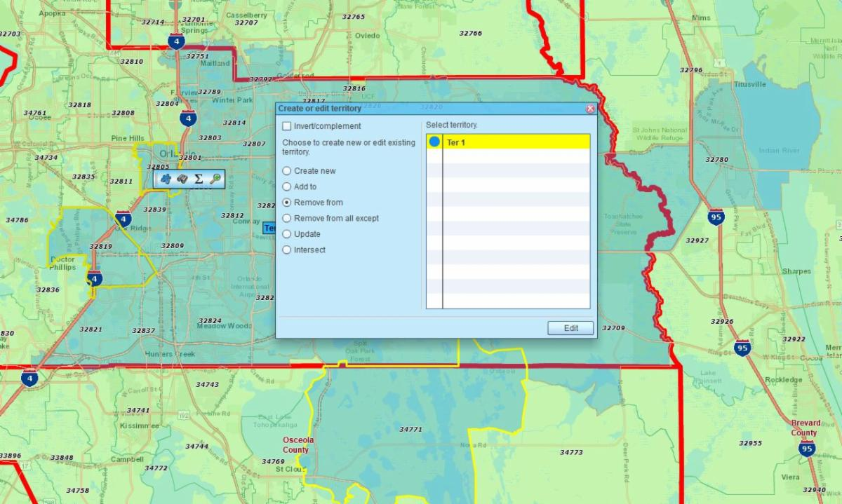
Task: Select the Update radio option
Action: tap(287, 234)
